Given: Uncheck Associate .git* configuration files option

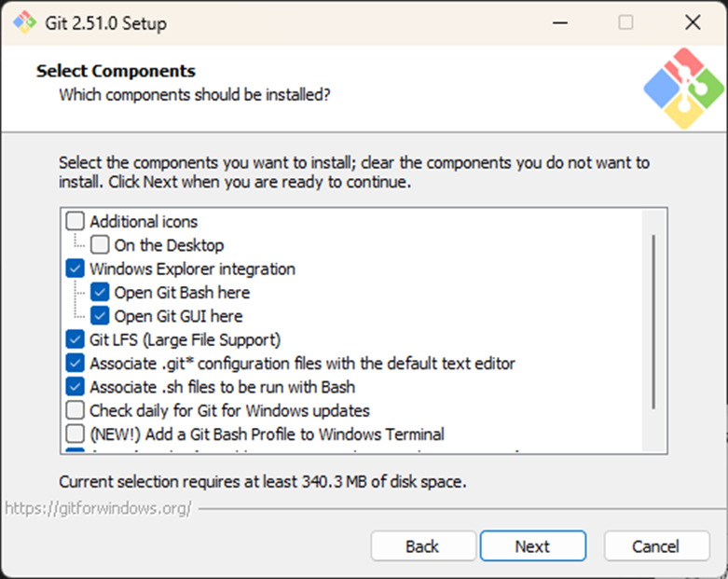Looking at the screenshot, I should (76, 364).
